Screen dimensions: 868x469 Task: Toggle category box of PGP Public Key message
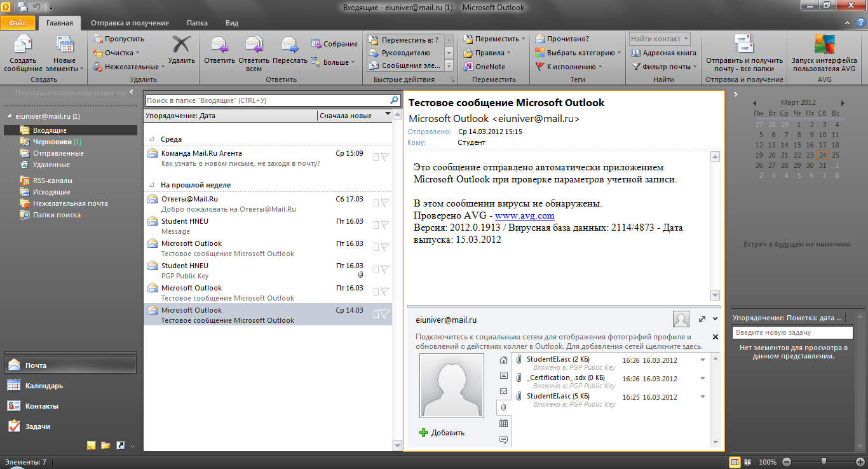coord(376,269)
